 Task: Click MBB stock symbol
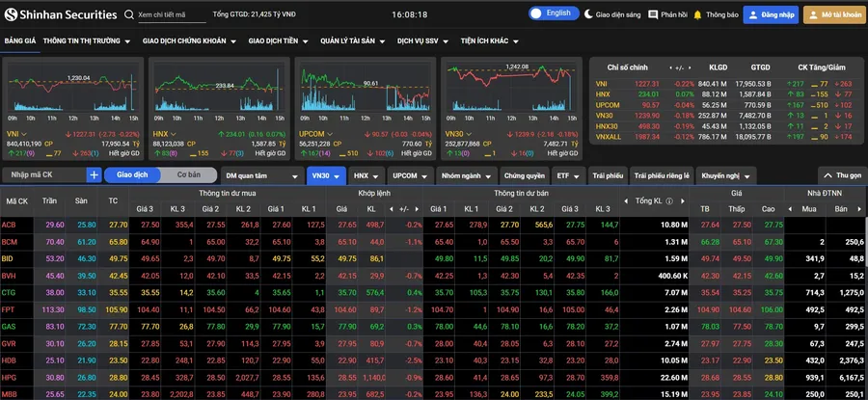tap(9, 394)
